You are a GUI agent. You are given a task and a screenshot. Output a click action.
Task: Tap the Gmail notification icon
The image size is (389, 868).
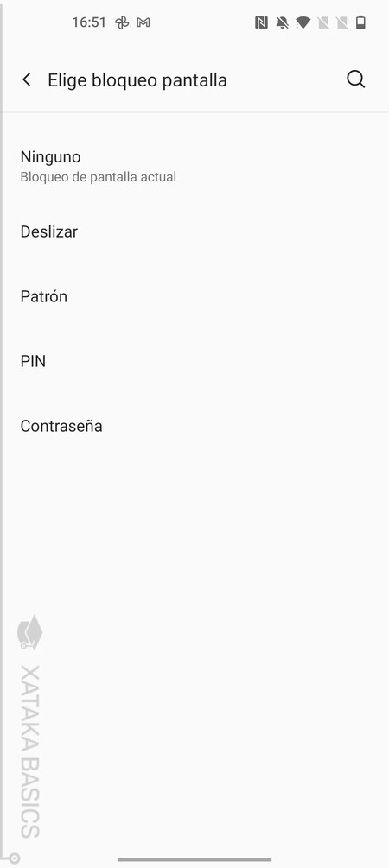[x=143, y=22]
